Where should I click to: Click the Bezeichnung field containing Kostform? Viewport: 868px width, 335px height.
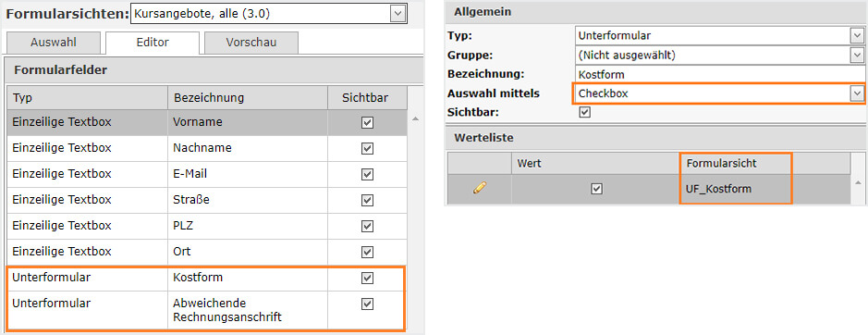(719, 74)
